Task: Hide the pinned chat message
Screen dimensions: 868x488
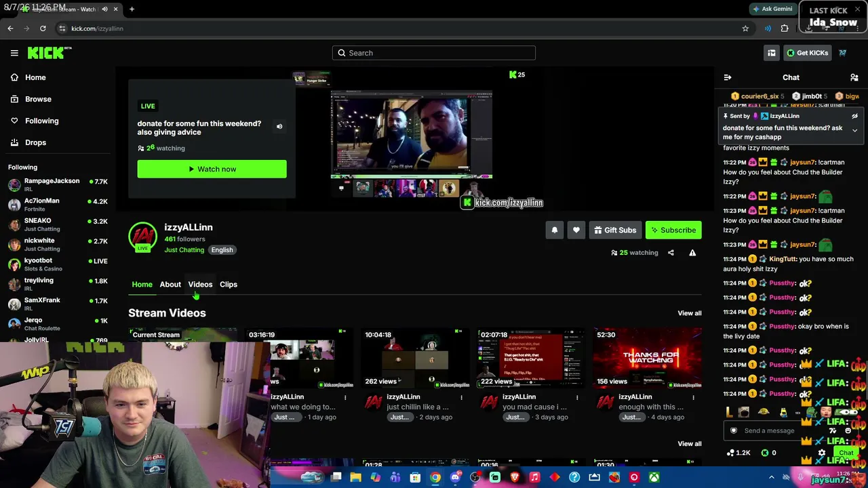Action: pos(854,116)
